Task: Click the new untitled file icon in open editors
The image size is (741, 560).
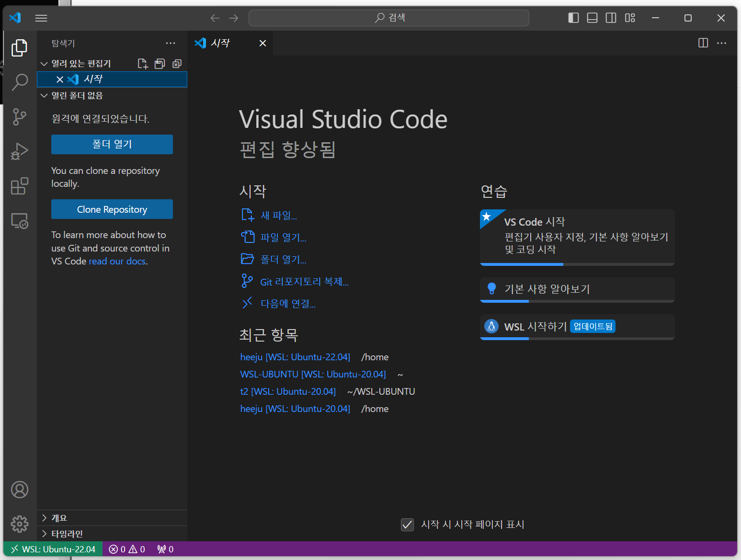Action: coord(143,64)
